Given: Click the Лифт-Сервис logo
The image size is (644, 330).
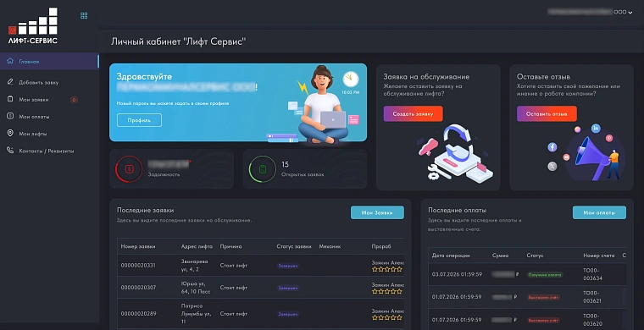Looking at the screenshot, I should coord(33,26).
